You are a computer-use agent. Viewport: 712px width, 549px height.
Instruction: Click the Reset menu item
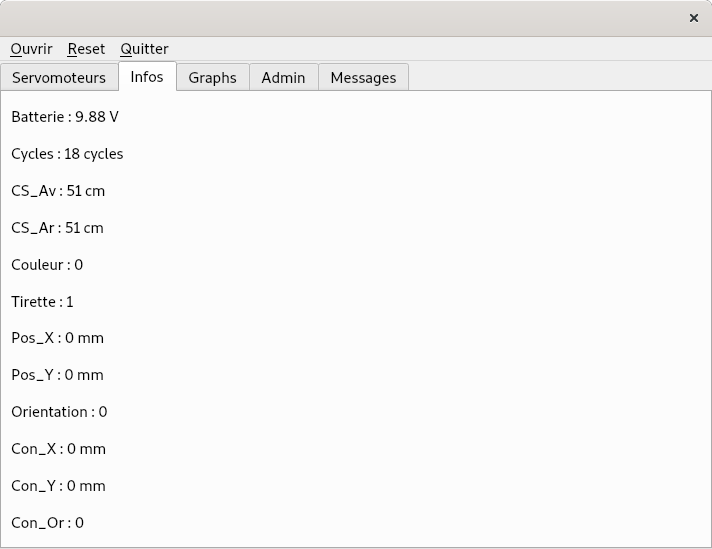coord(86,49)
